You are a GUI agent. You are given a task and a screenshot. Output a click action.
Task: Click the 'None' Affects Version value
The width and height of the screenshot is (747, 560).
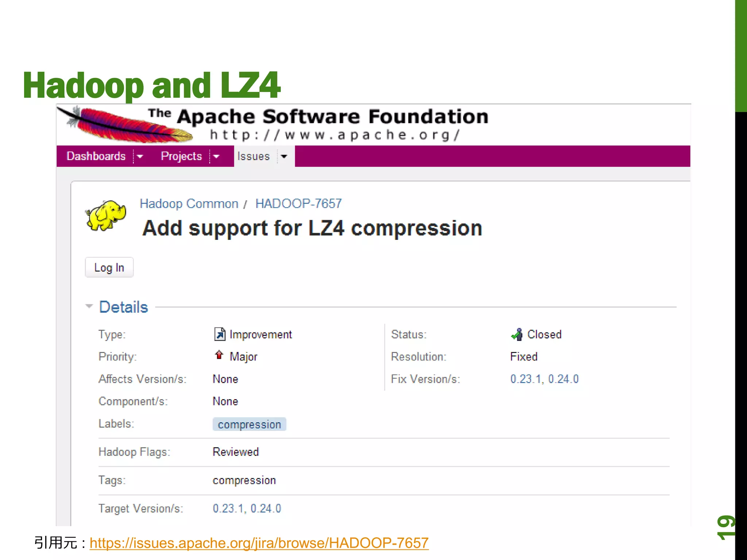tap(225, 379)
